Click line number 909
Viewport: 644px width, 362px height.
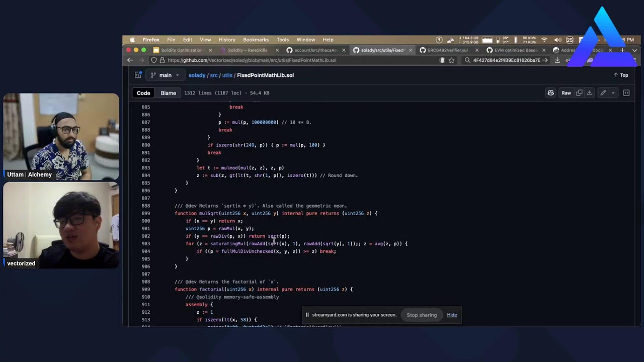coord(145,289)
